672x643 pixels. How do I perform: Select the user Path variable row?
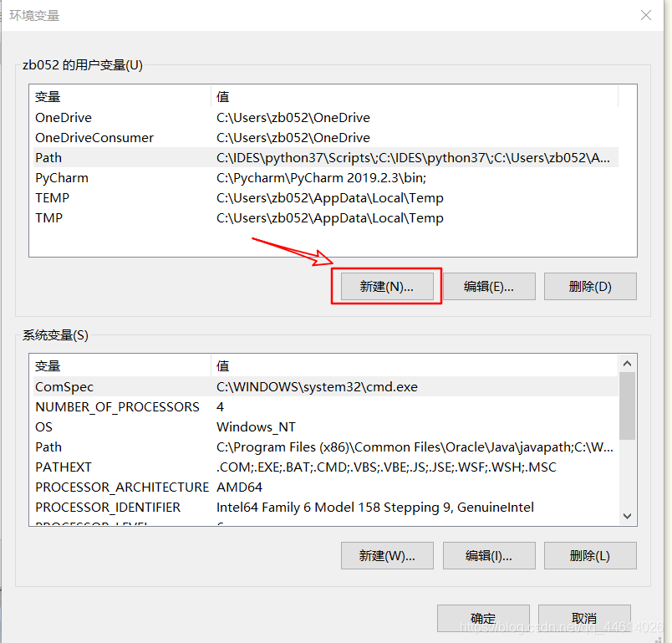tap(326, 157)
